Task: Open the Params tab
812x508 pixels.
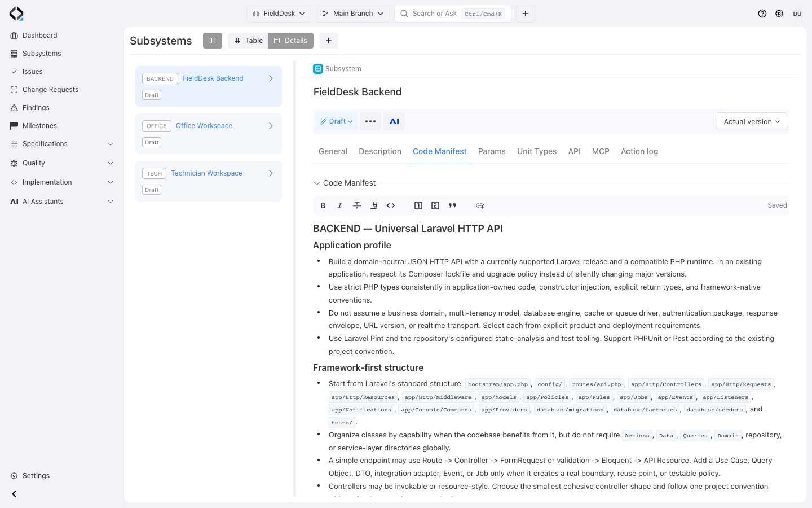Action: click(492, 151)
